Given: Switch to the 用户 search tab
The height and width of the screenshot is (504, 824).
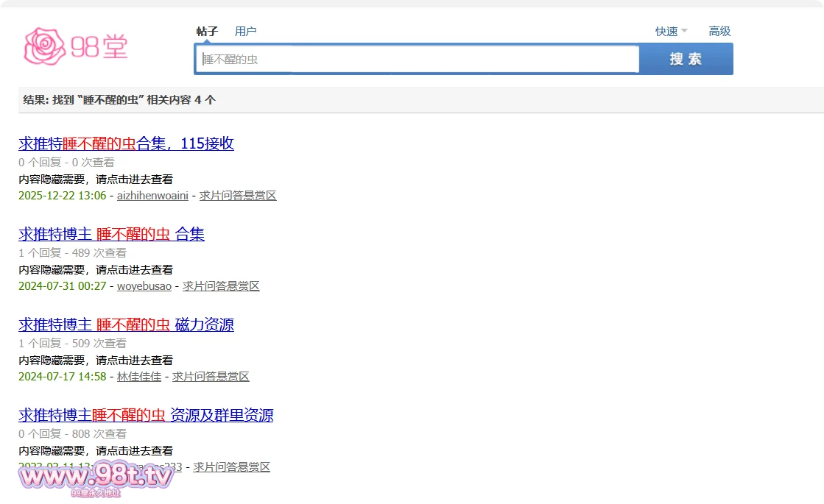Looking at the screenshot, I should [246, 31].
